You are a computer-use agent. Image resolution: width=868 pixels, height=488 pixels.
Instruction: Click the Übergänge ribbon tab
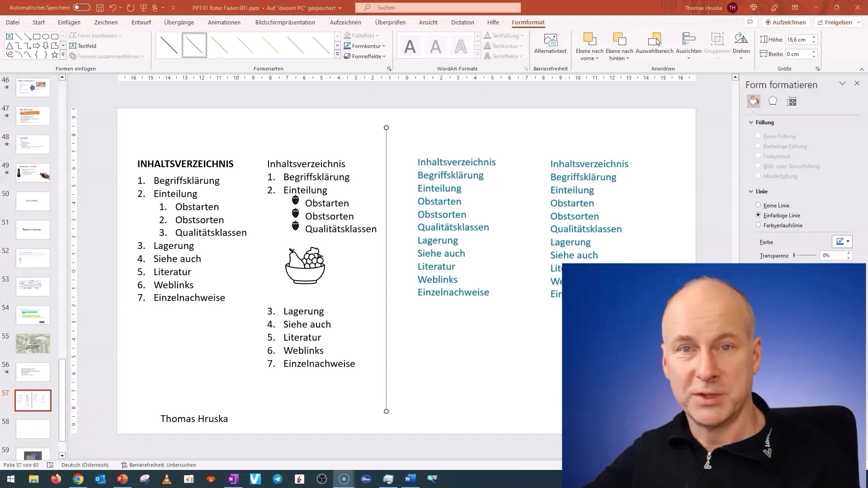[178, 22]
